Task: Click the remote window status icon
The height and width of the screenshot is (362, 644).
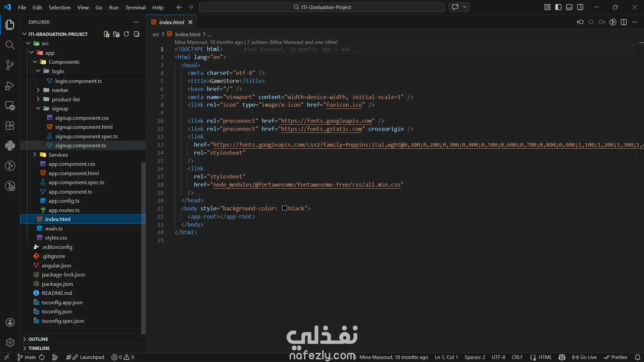Action: pos(7,357)
